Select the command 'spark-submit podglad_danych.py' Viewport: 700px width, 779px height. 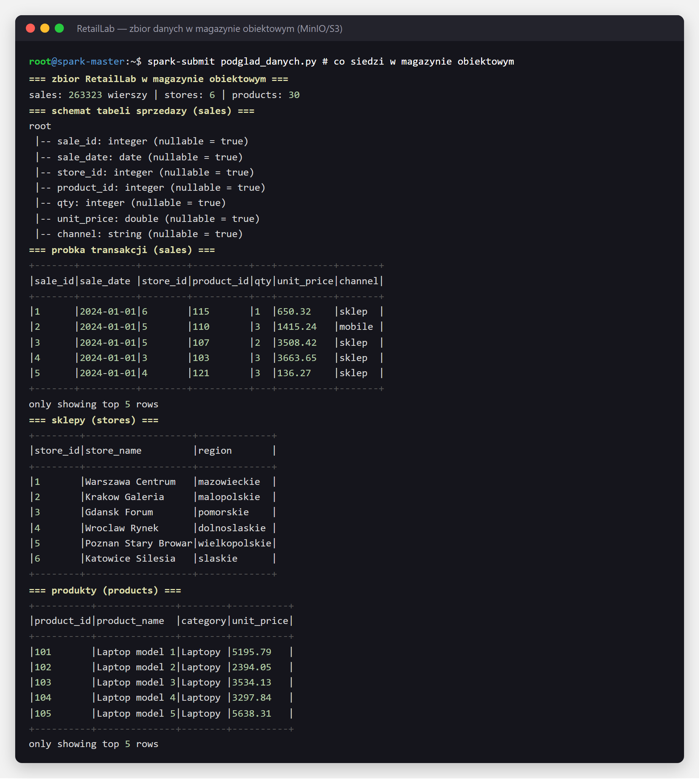click(232, 62)
